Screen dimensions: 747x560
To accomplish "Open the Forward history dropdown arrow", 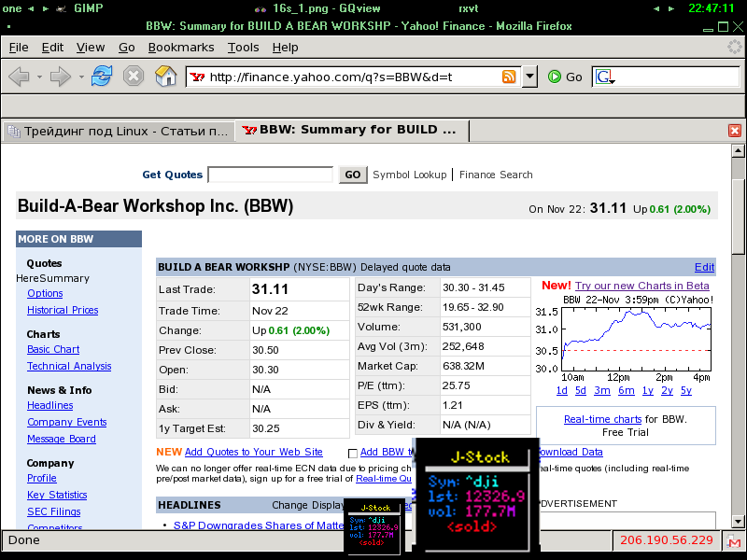I will click(x=81, y=77).
